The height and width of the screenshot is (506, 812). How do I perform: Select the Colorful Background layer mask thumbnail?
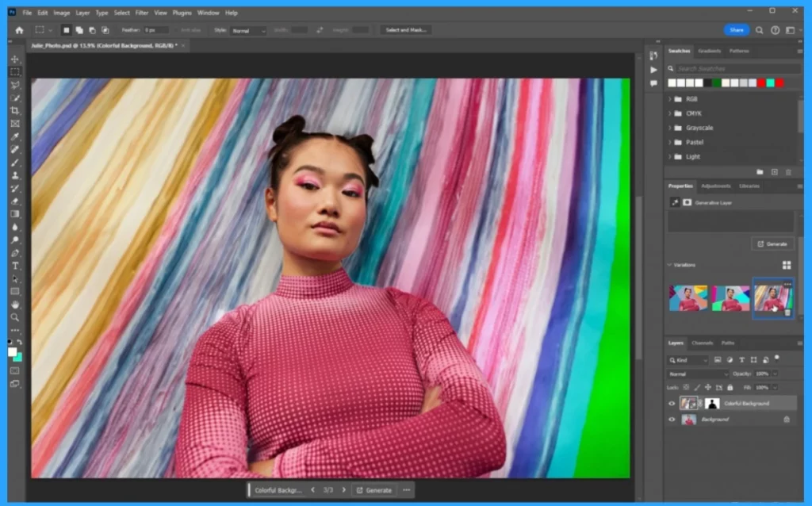712,404
